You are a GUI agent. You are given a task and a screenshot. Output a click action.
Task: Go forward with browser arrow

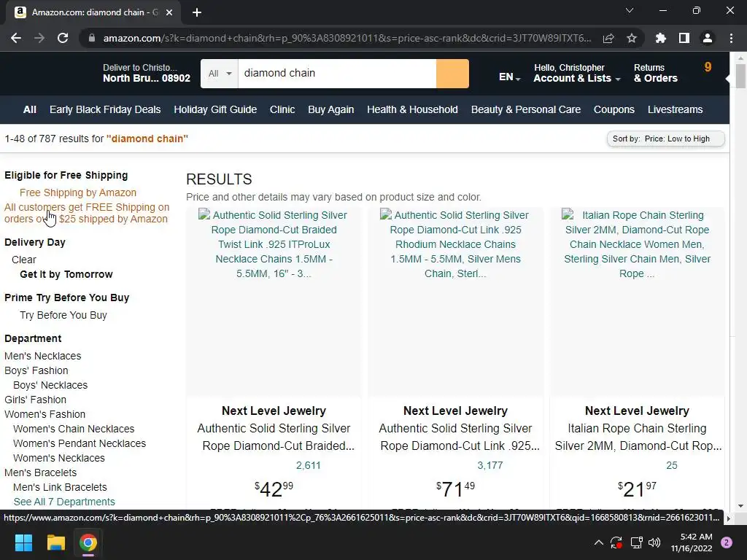[39, 38]
